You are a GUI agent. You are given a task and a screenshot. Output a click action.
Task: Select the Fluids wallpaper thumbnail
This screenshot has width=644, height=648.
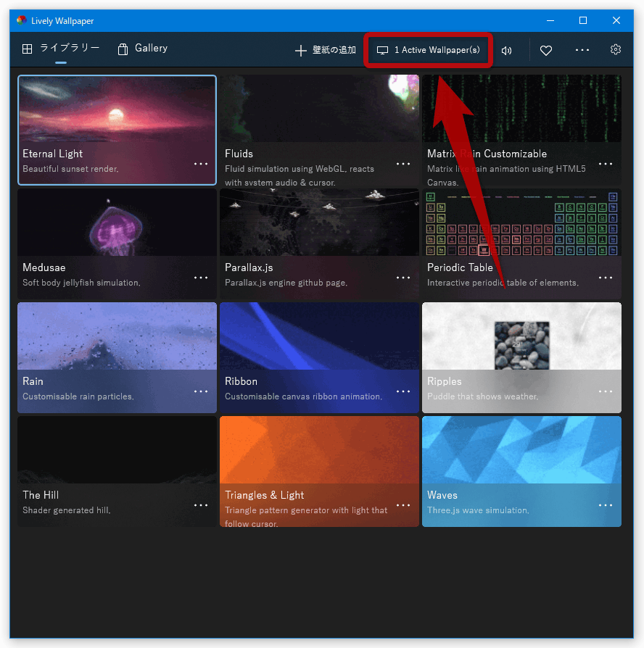(319, 108)
